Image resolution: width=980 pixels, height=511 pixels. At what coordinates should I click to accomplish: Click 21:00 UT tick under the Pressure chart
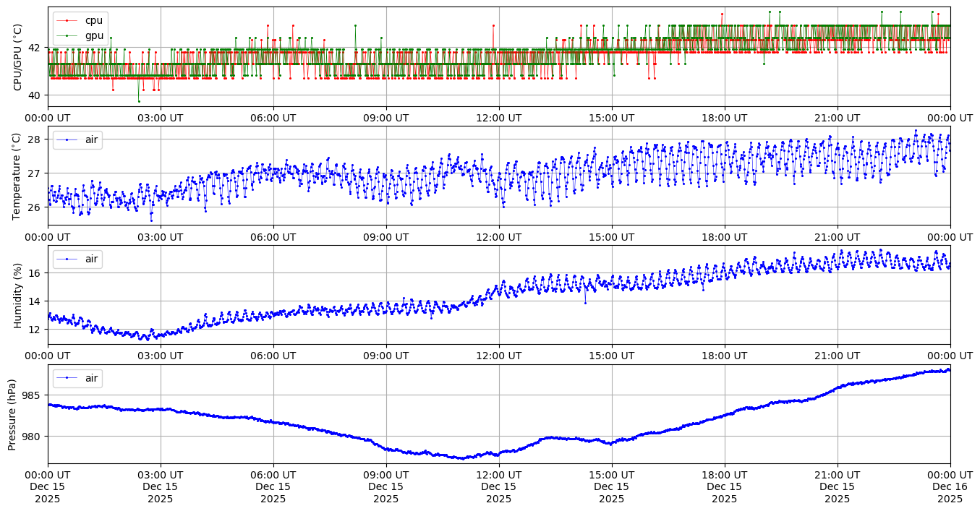(837, 475)
